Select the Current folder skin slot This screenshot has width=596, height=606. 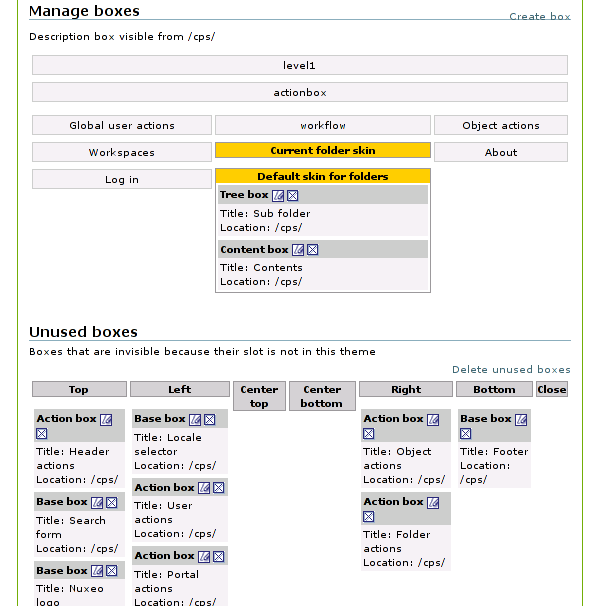pos(323,150)
